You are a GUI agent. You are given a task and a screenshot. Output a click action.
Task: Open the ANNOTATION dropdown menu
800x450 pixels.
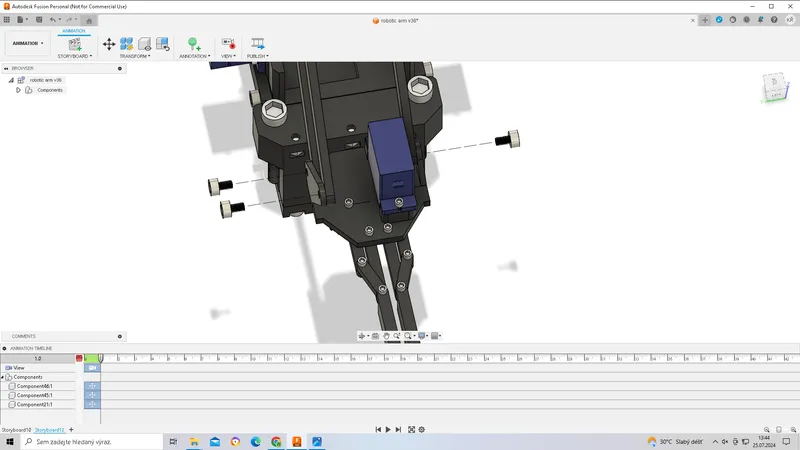click(x=194, y=56)
